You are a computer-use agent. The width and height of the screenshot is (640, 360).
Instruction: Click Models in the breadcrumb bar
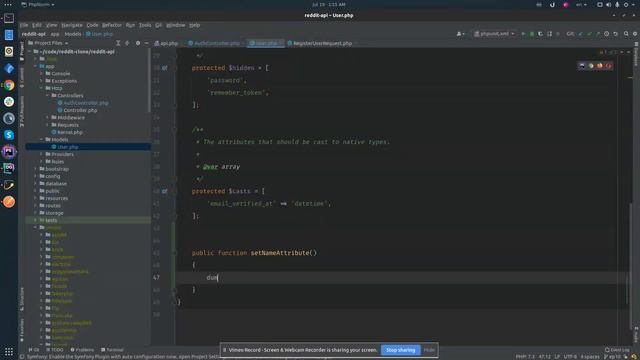click(73, 34)
